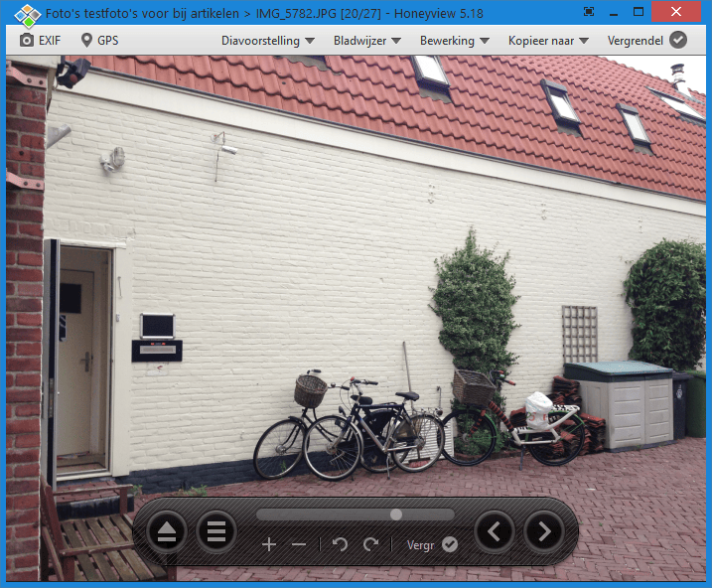
Task: Rotate image counterclockwise
Action: 340,544
